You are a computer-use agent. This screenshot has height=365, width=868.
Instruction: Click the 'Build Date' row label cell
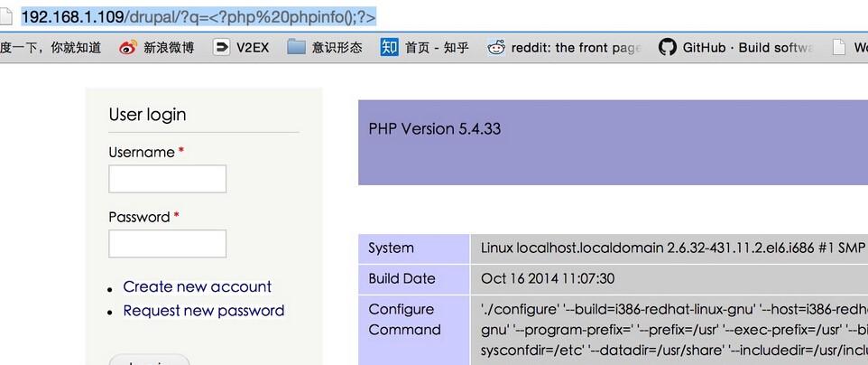[x=413, y=278]
